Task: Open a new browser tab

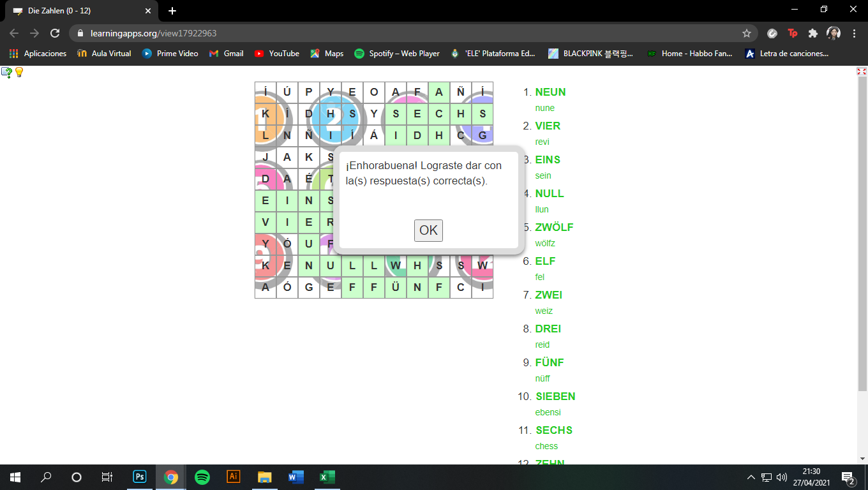Action: tap(172, 11)
